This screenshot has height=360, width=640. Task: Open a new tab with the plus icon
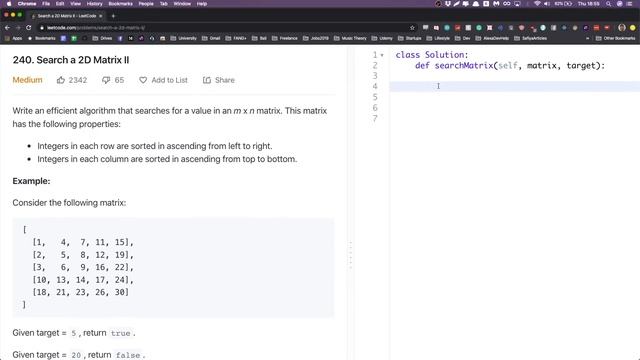click(x=113, y=16)
